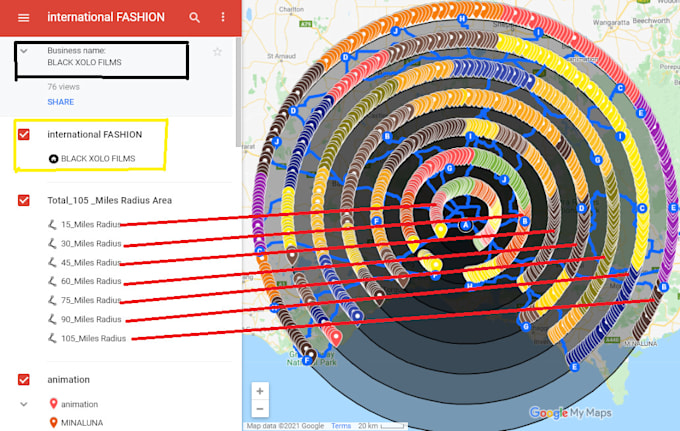This screenshot has height=431, width=680.
Task: Open the map search
Action: click(x=194, y=17)
